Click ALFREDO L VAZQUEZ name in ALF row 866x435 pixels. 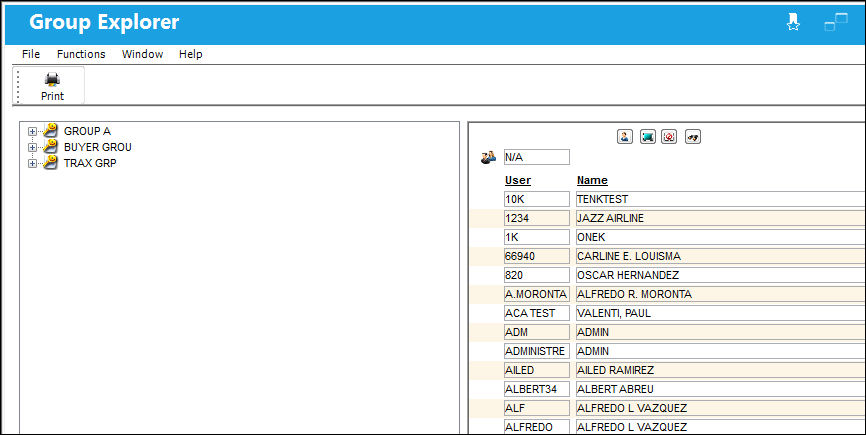point(720,408)
